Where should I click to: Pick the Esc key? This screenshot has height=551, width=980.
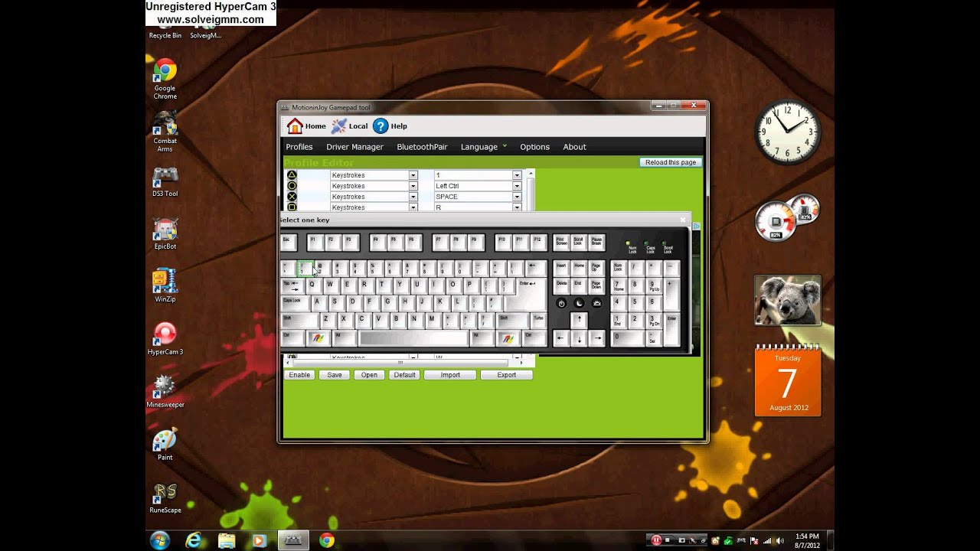tap(288, 242)
